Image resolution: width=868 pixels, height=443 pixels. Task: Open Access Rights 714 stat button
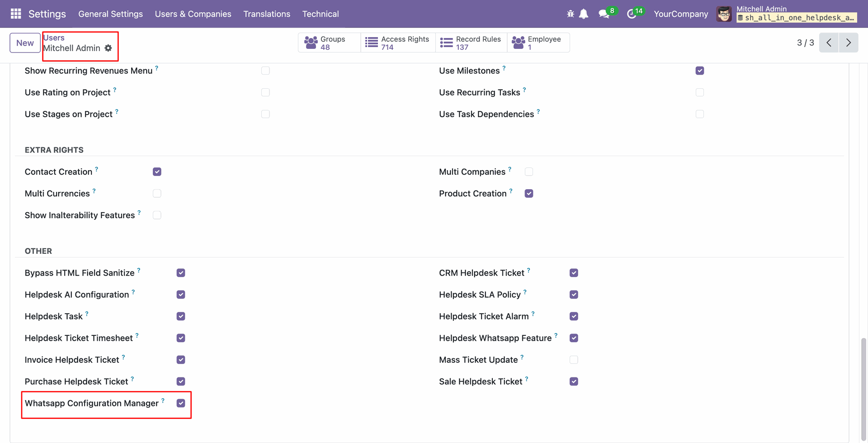point(398,43)
